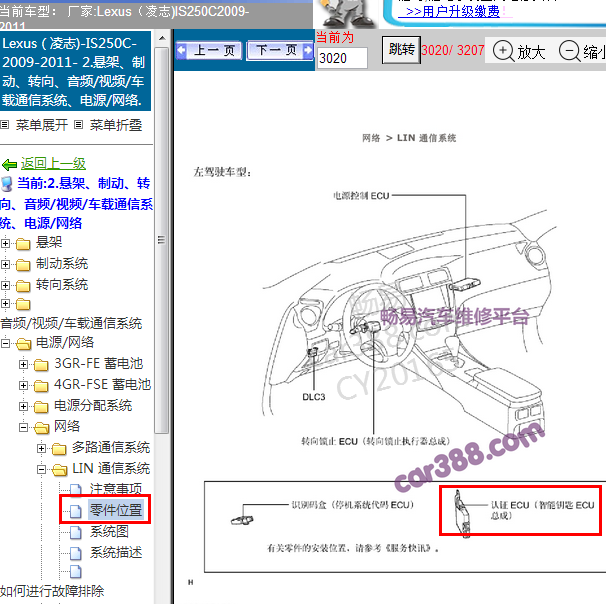Image resolution: width=606 pixels, height=604 pixels.
Task: Click the 跳转 jump button
Action: [401, 50]
